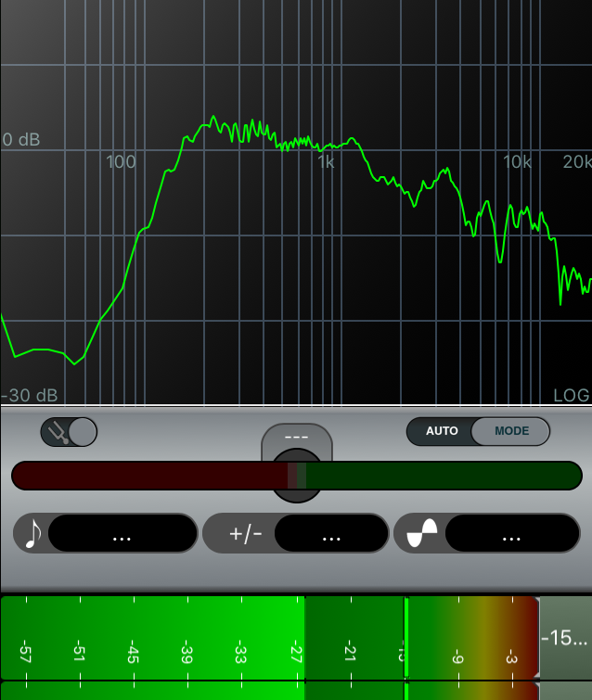Tap the -27 mark on level meter

(295, 653)
